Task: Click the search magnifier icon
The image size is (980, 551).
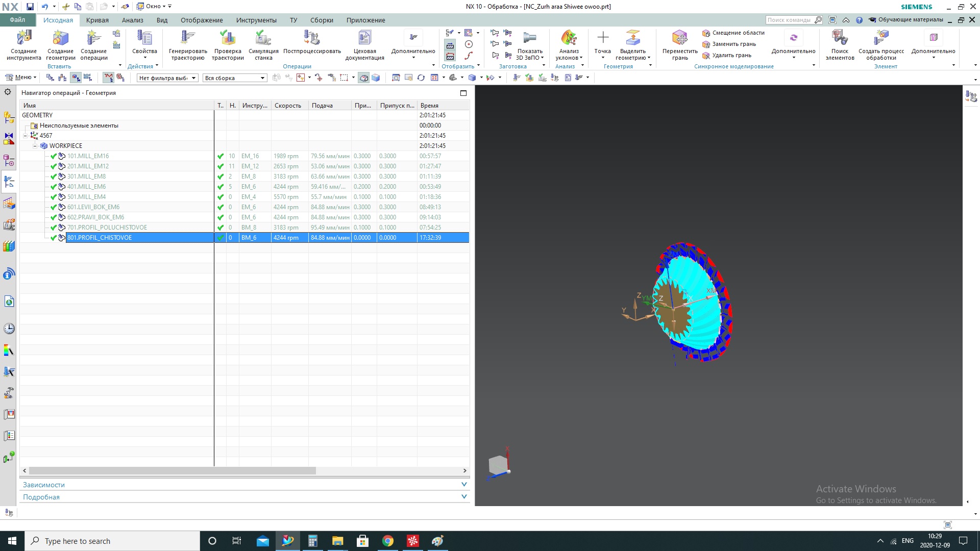Action: (818, 20)
